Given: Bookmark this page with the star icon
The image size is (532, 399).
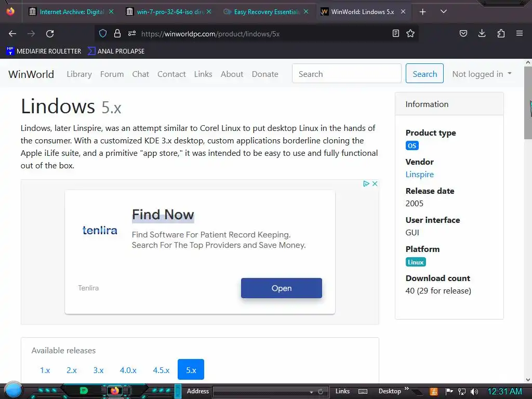Looking at the screenshot, I should coord(410,34).
